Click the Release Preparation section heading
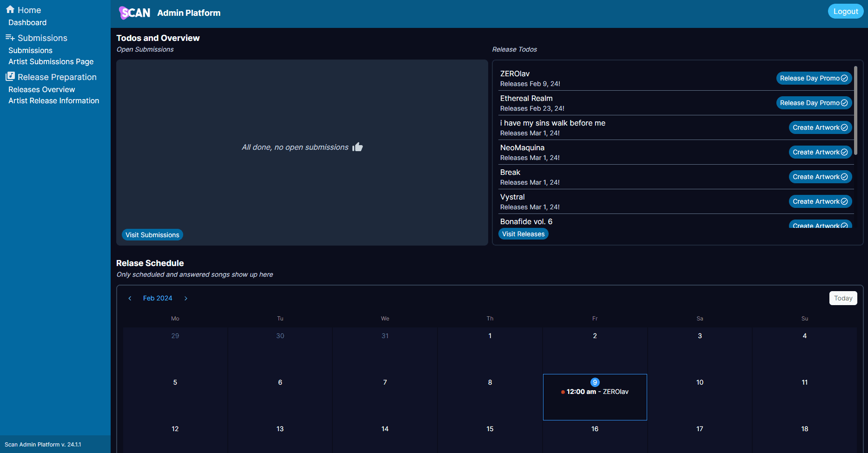868x453 pixels. [57, 77]
